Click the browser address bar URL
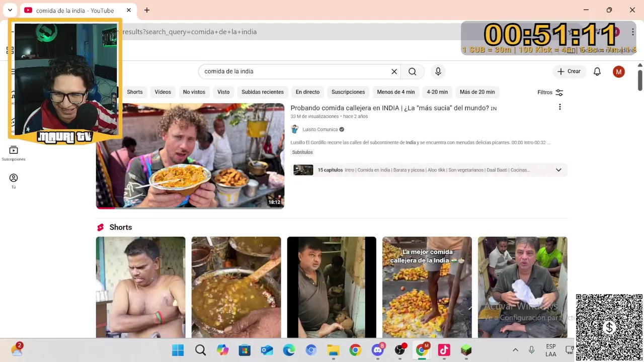Image resolution: width=644 pixels, height=362 pixels. click(190, 32)
